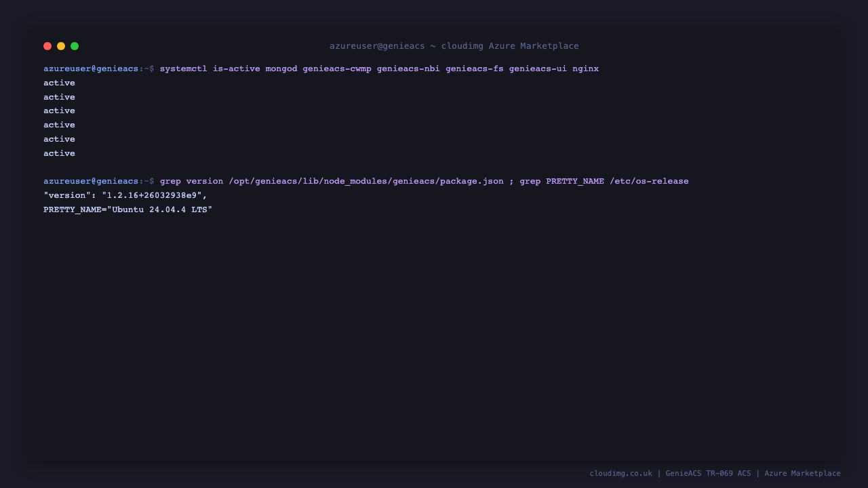Click '/etc/os-release' in the command line
868x488 pixels.
(x=649, y=181)
